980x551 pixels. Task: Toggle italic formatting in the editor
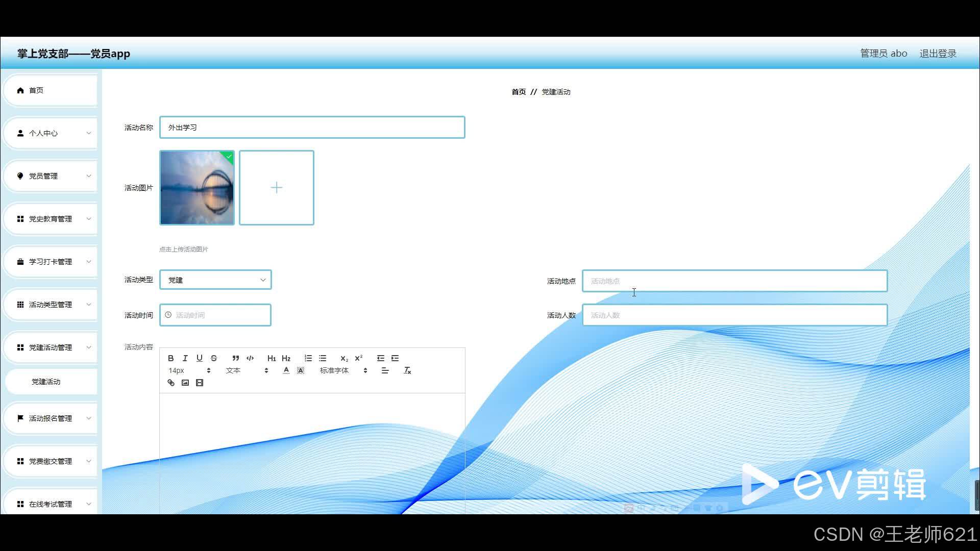coord(185,358)
